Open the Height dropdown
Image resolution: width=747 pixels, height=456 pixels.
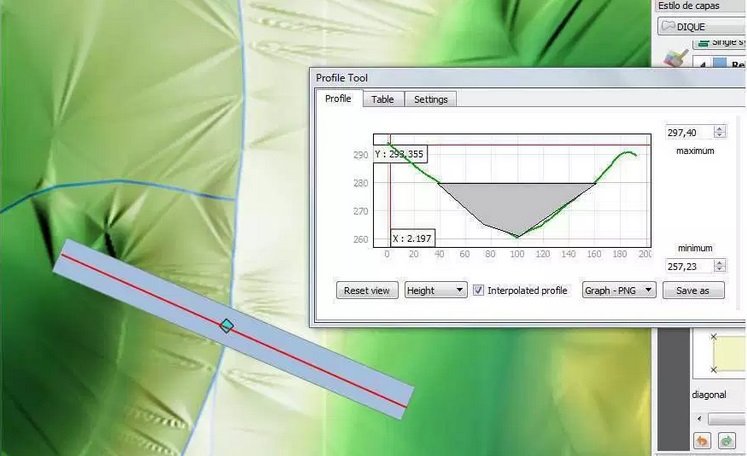click(x=435, y=290)
